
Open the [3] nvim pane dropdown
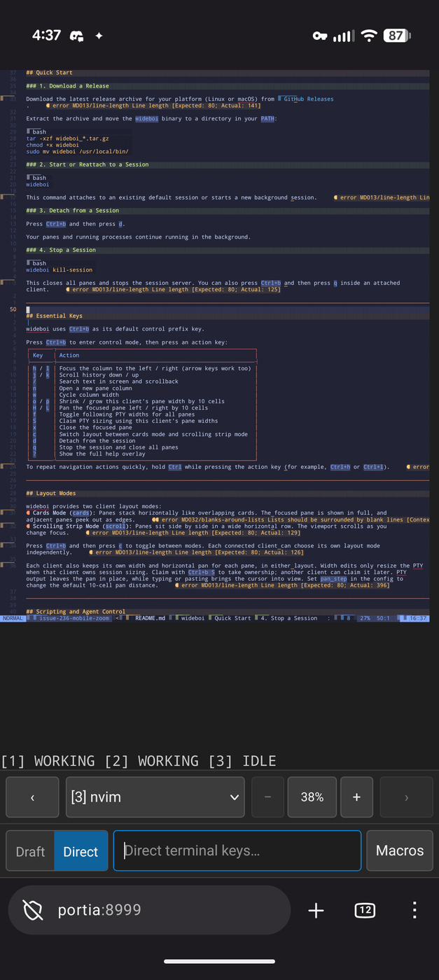[x=155, y=797]
